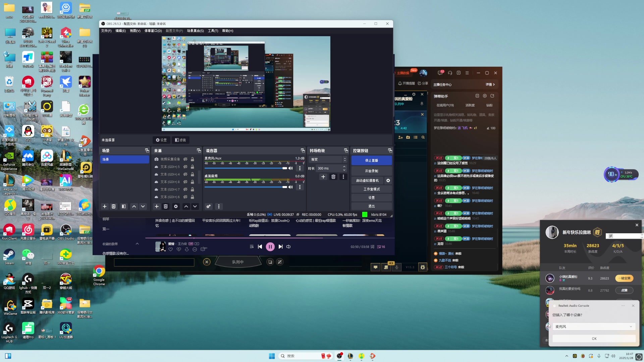Image resolution: width=644 pixels, height=362 pixels.
Task: Open the 工具(T) menu
Action: (213, 31)
